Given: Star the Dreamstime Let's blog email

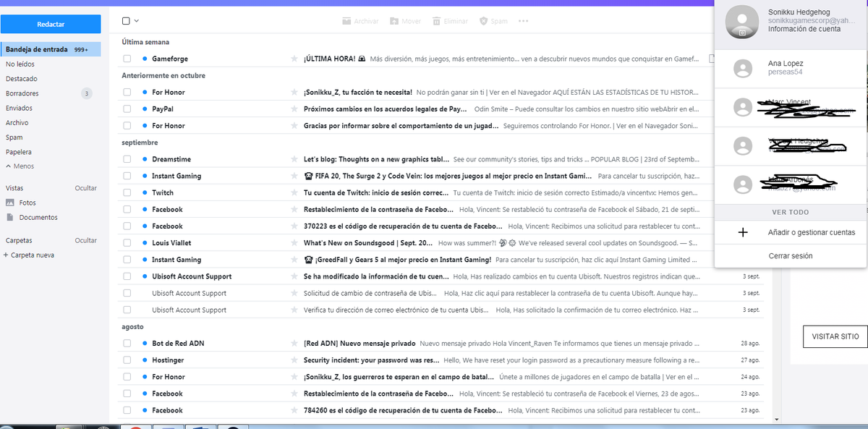Looking at the screenshot, I should 294,159.
